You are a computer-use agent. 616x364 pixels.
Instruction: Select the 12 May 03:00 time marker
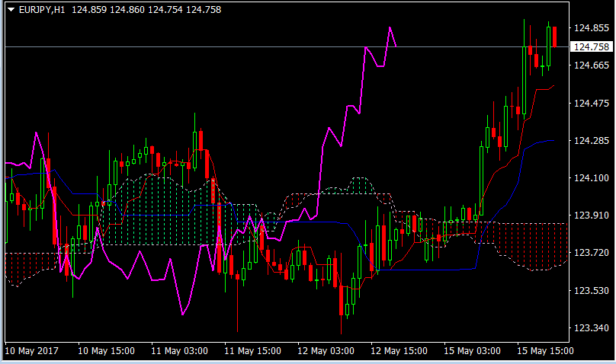(x=325, y=351)
